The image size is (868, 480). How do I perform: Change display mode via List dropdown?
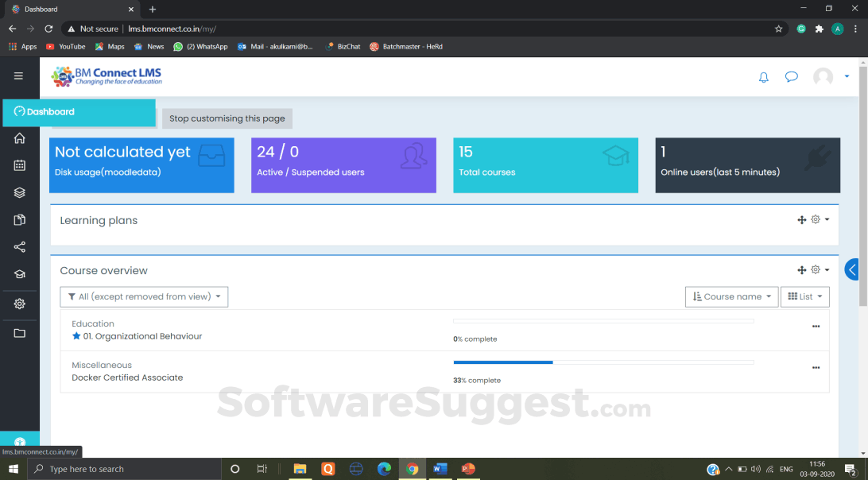click(804, 296)
